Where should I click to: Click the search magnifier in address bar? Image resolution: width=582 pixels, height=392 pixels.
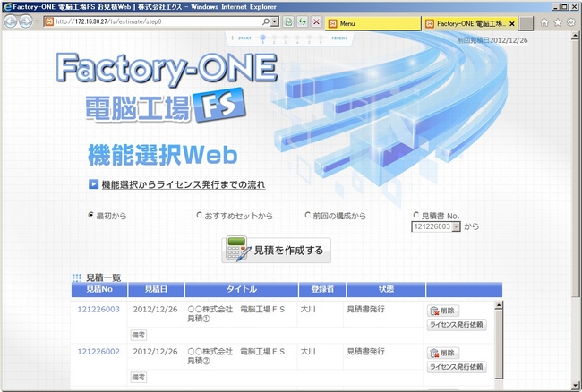tap(265, 21)
